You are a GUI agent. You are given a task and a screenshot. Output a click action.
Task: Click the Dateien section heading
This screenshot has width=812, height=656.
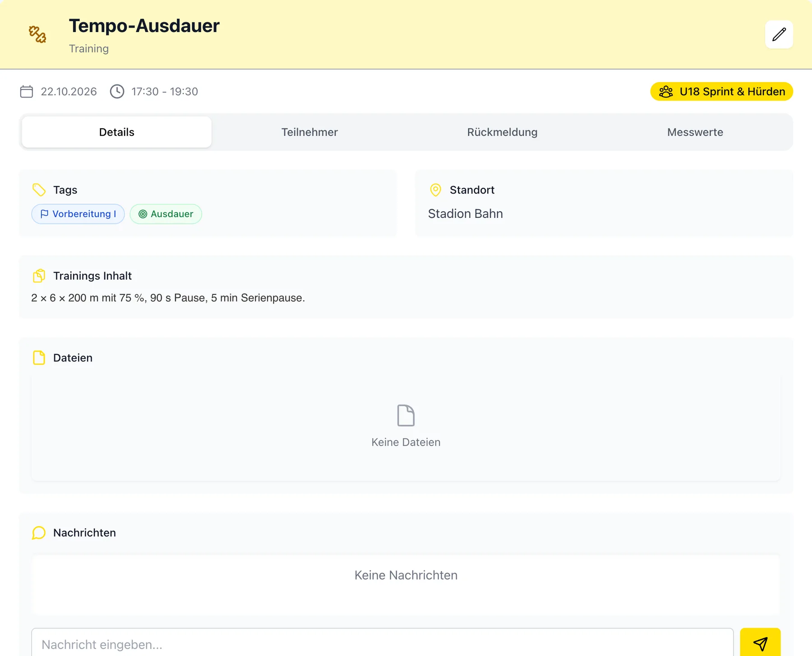click(x=73, y=358)
